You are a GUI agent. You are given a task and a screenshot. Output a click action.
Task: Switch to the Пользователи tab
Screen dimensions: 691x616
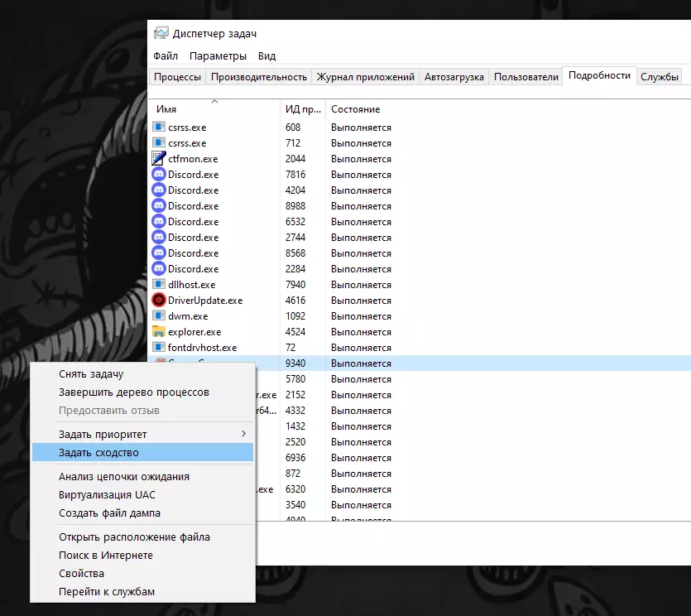(x=525, y=77)
